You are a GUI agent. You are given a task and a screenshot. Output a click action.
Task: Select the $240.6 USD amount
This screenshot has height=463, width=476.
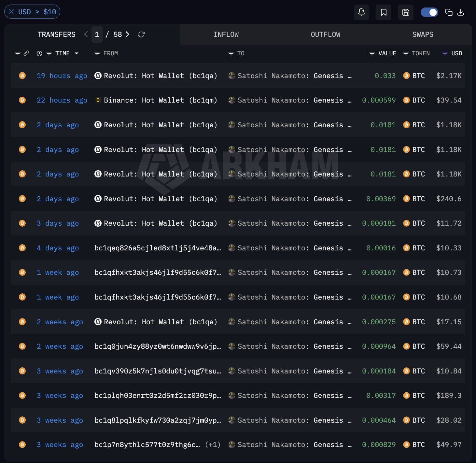coord(449,199)
